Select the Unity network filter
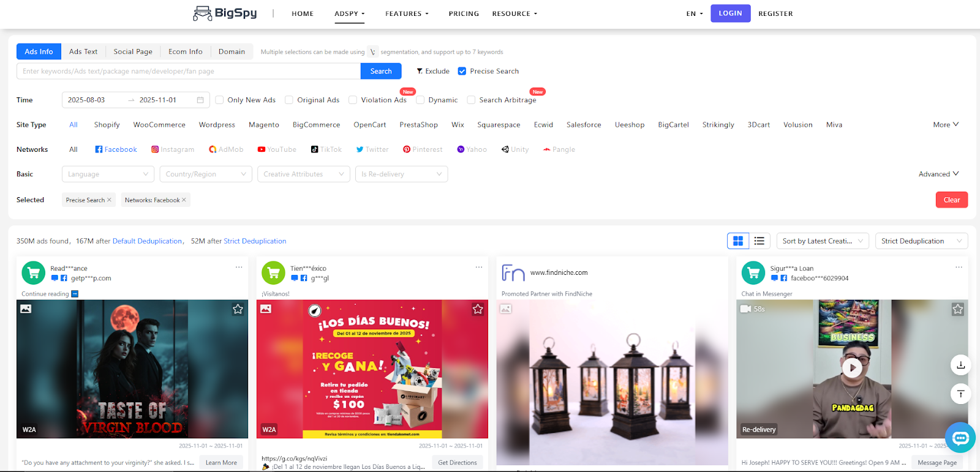This screenshot has width=980, height=472. click(515, 149)
